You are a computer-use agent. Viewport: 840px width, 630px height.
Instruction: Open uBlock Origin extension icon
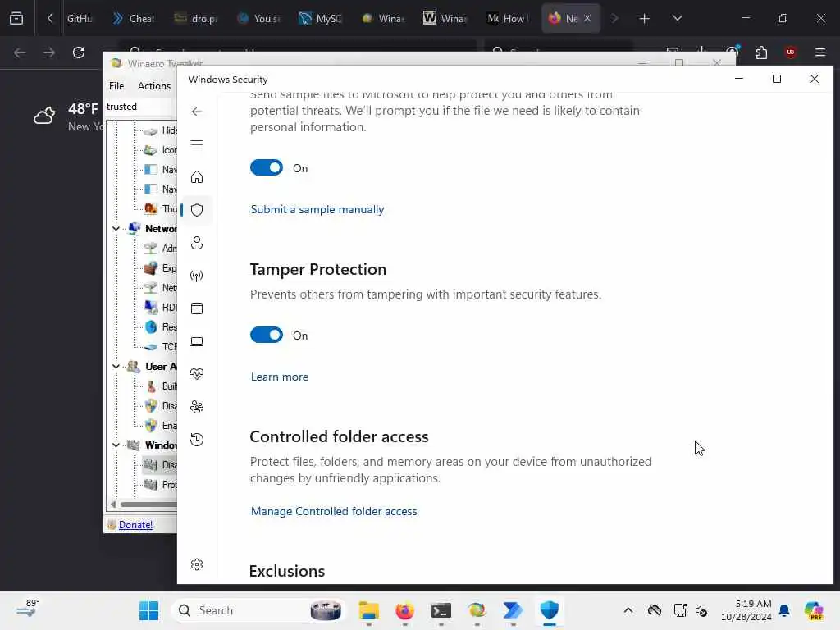point(791,52)
